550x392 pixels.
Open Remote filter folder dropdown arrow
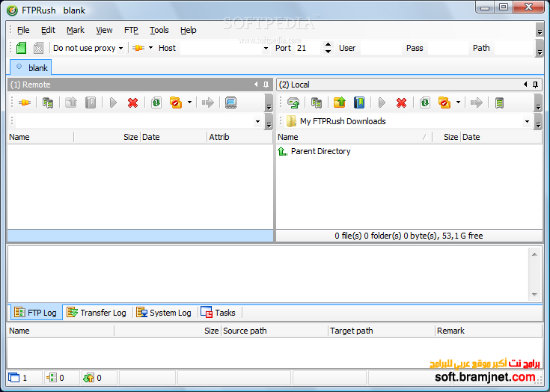pyautogui.click(x=189, y=102)
